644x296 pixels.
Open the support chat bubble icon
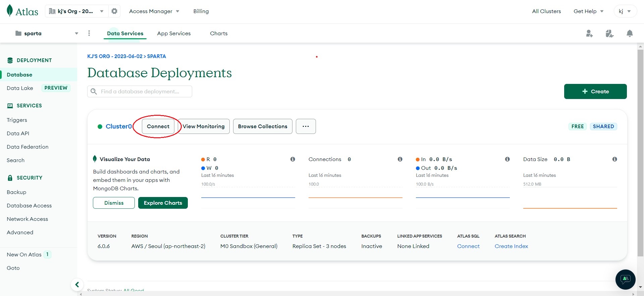pyautogui.click(x=625, y=279)
